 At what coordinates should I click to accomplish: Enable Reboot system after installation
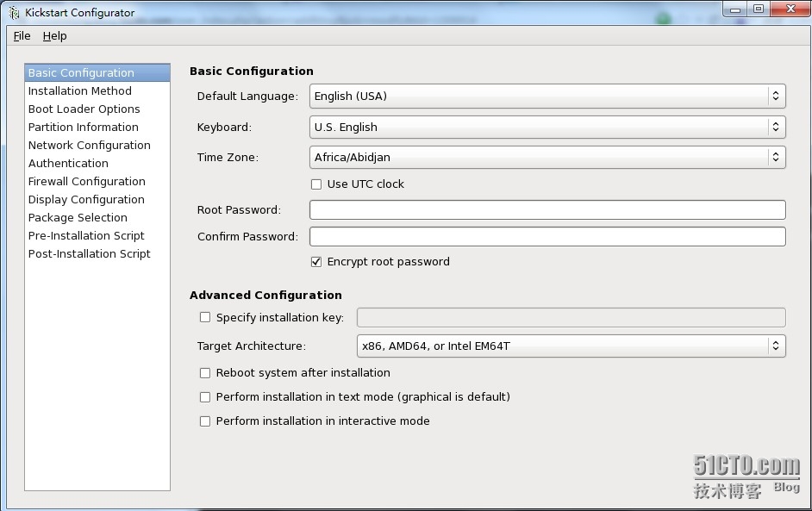point(205,373)
